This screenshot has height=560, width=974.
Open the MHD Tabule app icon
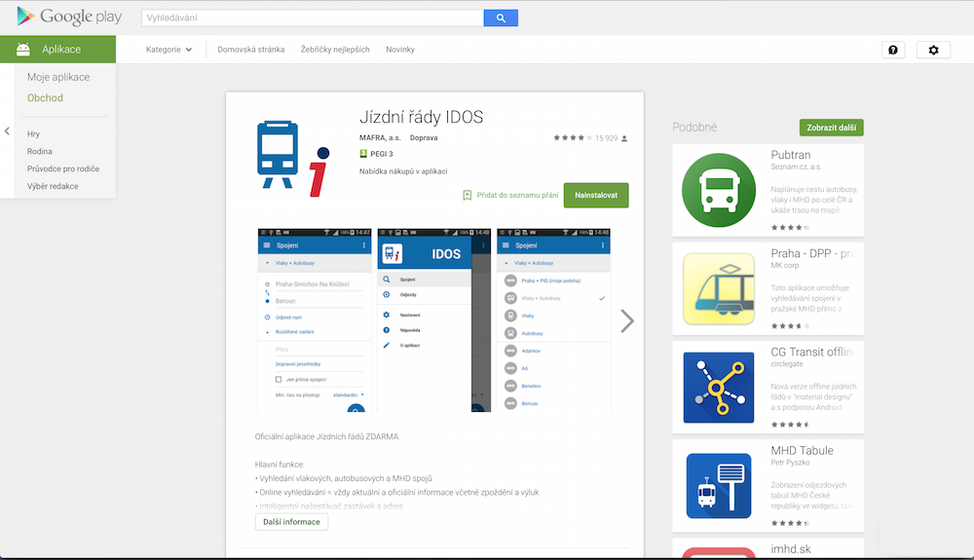[x=719, y=486]
